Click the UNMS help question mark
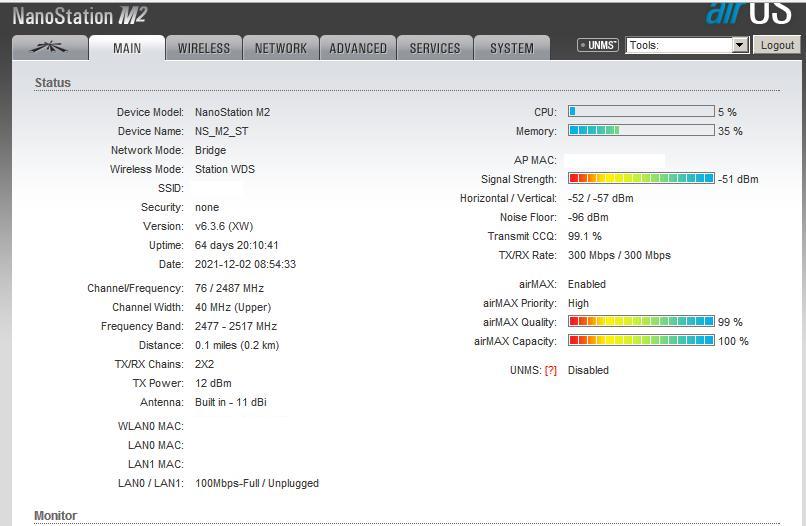The height and width of the screenshot is (526, 806). tap(550, 371)
